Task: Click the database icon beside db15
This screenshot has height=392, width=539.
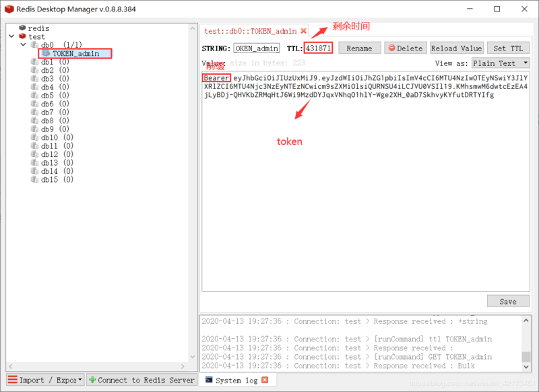Action: click(36, 180)
